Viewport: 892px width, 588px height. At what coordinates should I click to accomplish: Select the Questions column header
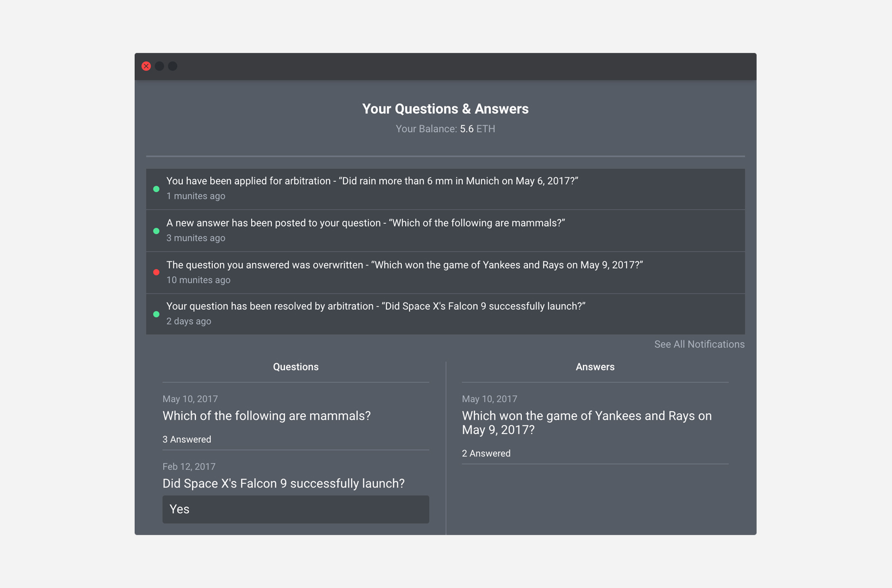[x=295, y=367]
